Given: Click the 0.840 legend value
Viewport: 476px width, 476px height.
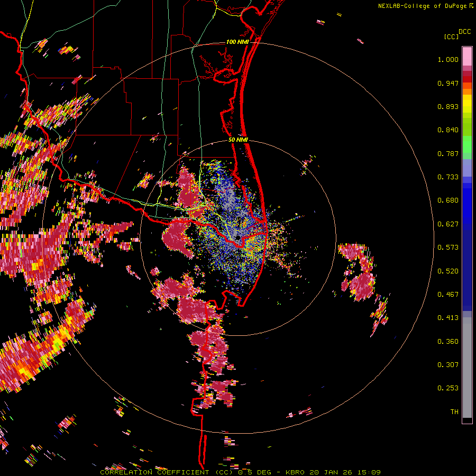Looking at the screenshot, I should pyautogui.click(x=448, y=130).
